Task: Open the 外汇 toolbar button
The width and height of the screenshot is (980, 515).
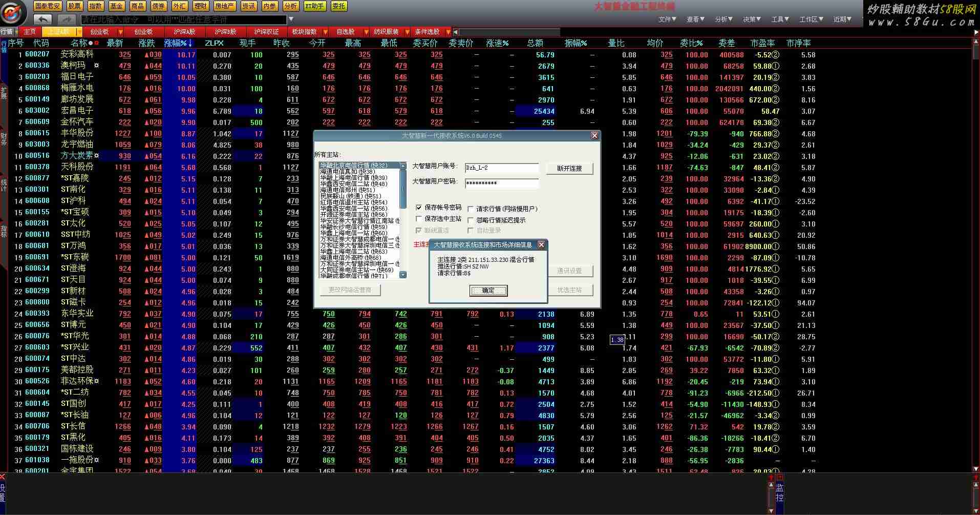Action: click(x=179, y=6)
